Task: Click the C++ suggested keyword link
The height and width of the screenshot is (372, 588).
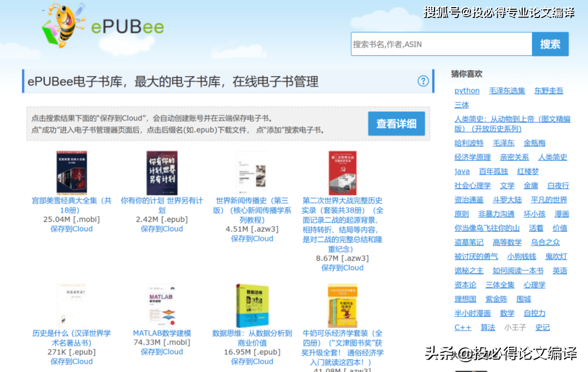Action: click(463, 327)
